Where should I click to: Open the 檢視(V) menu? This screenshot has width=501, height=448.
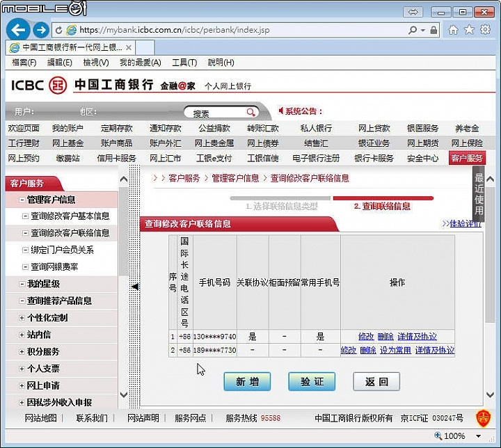pyautogui.click(x=96, y=63)
